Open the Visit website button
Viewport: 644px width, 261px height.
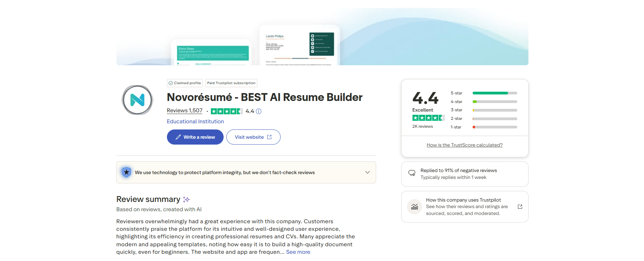[253, 137]
